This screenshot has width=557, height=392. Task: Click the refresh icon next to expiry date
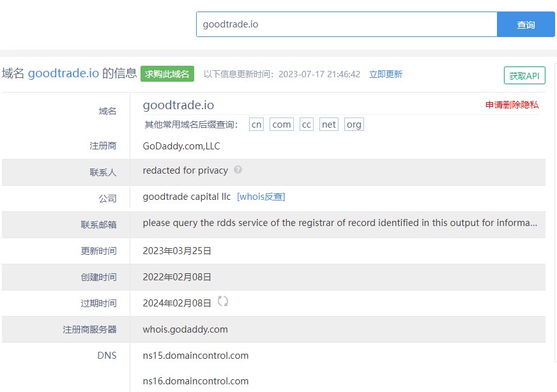223,301
